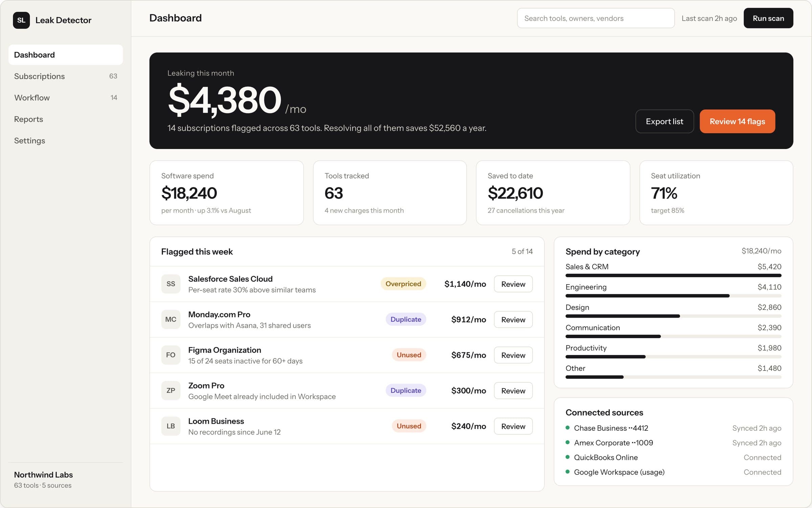
Task: Click the green status dot beside Chase Business
Action: tap(568, 428)
